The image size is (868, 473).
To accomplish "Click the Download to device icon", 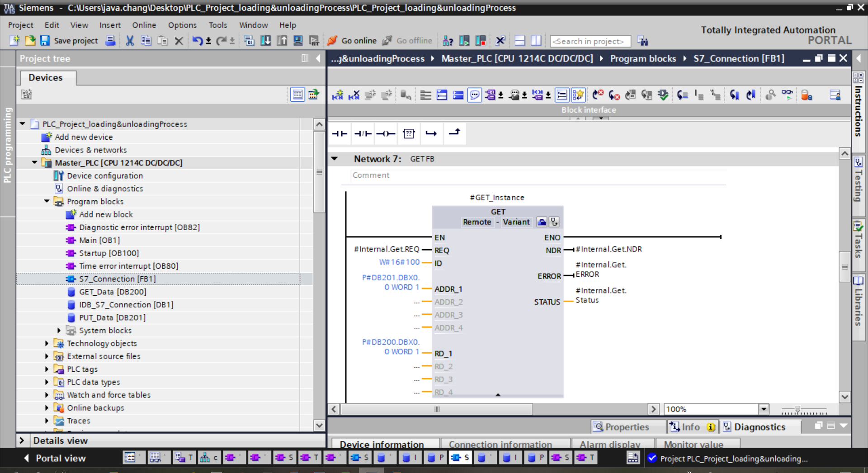I will (x=266, y=41).
